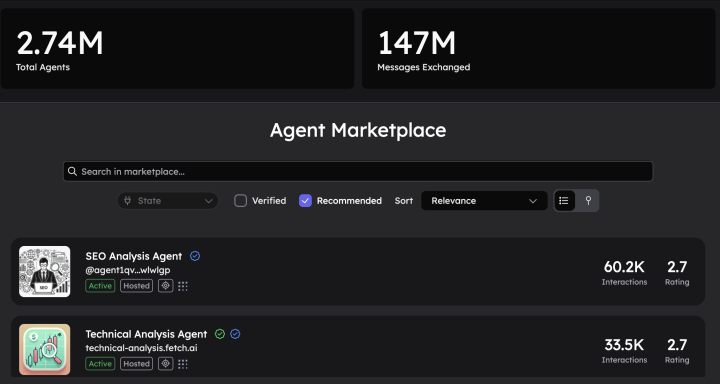Click the 2.74M Total Agents stat
The image size is (720, 384).
coord(60,43)
